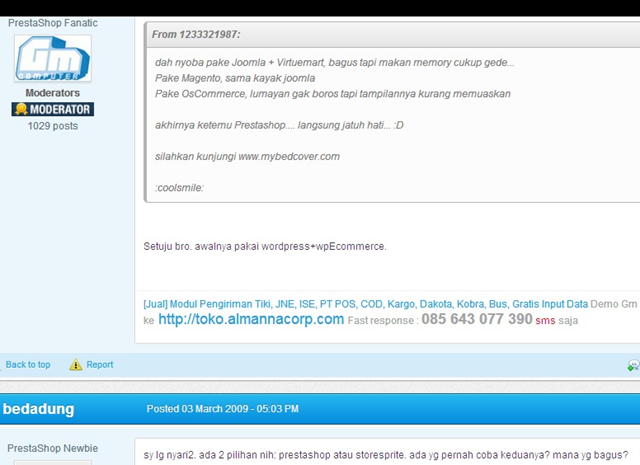Click 'Fast response :' signature text
Image resolution: width=640 pixels, height=465 pixels.
[x=383, y=320]
